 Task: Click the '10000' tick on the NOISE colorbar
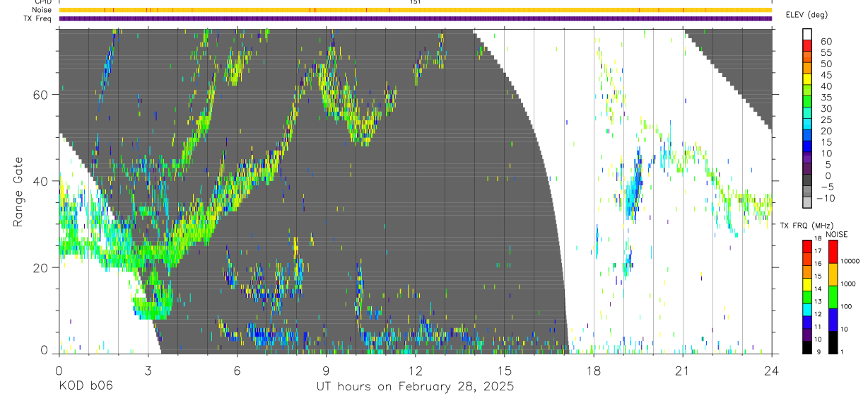click(850, 261)
